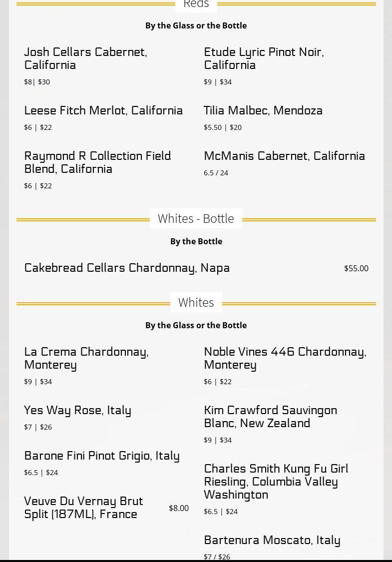The width and height of the screenshot is (392, 562).
Task: Select Bartenura Moscato, Italy
Action: 272,540
